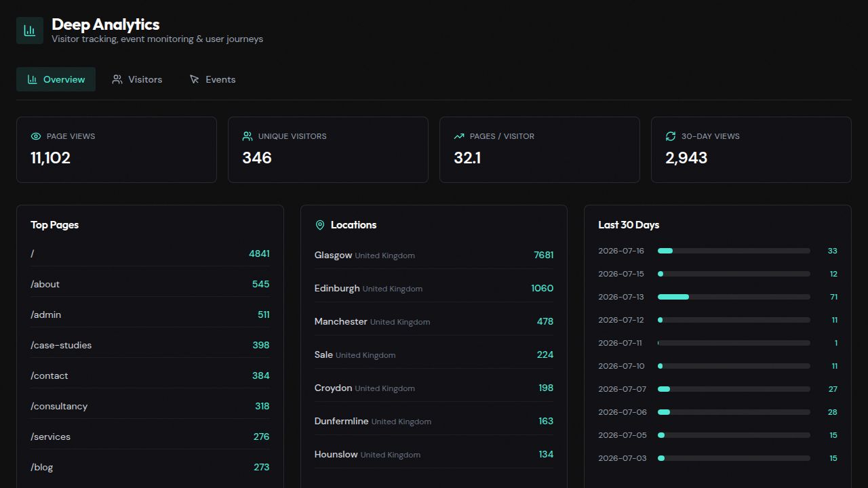Click the trend arrow icon beside Pages / Visitor
The height and width of the screenshot is (488, 868).
(459, 136)
